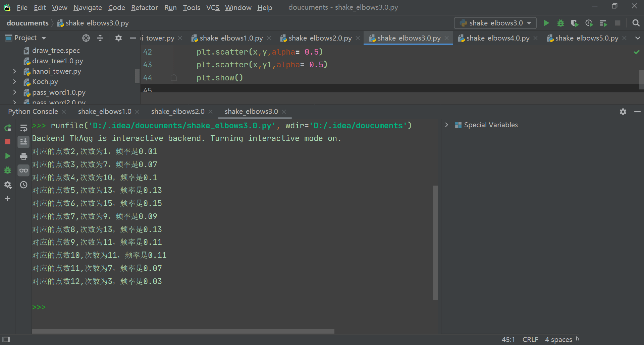Viewport: 644px width, 345px height.
Task: Click the doucuments breadcrumb
Action: tap(28, 23)
